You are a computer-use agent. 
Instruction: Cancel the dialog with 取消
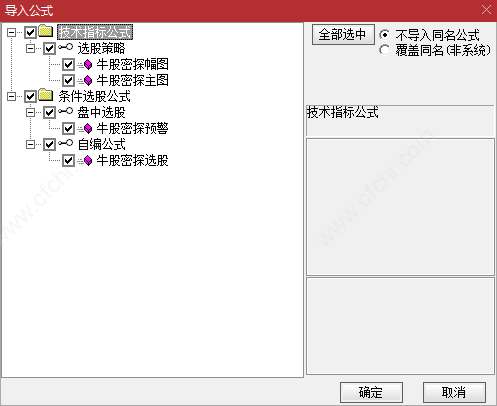tap(454, 392)
